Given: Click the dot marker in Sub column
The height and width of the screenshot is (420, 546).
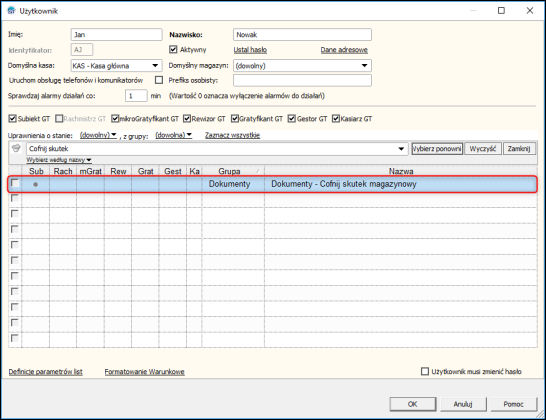Looking at the screenshot, I should [36, 184].
